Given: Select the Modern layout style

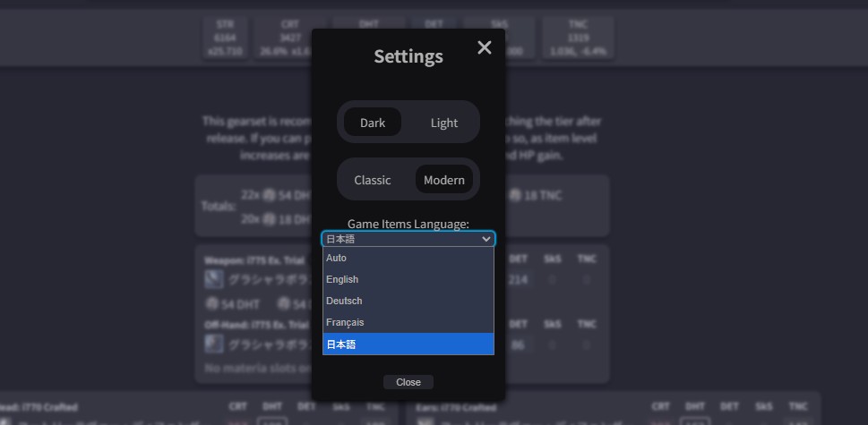Looking at the screenshot, I should 443,180.
